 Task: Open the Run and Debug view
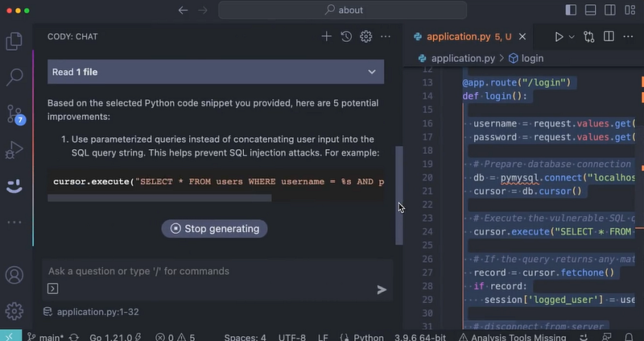point(14,150)
